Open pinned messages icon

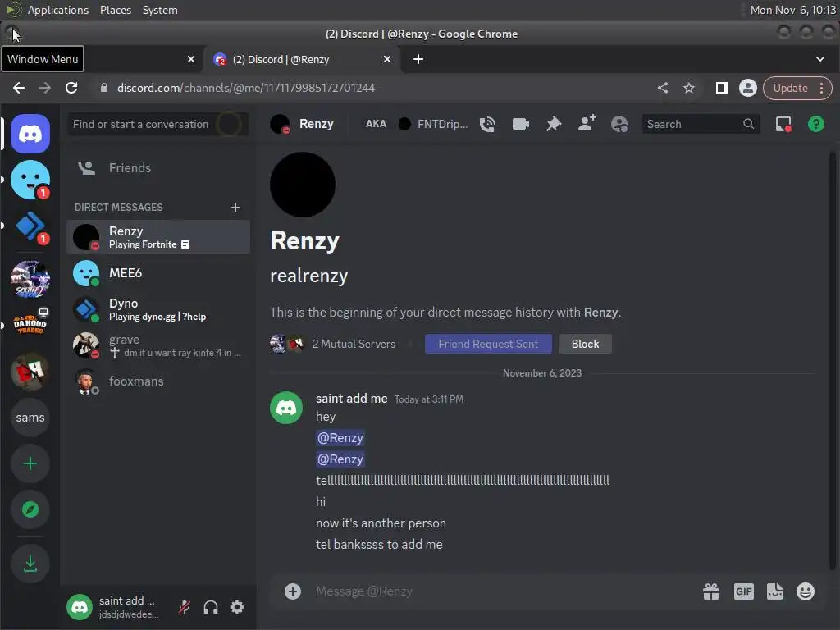pyautogui.click(x=554, y=125)
